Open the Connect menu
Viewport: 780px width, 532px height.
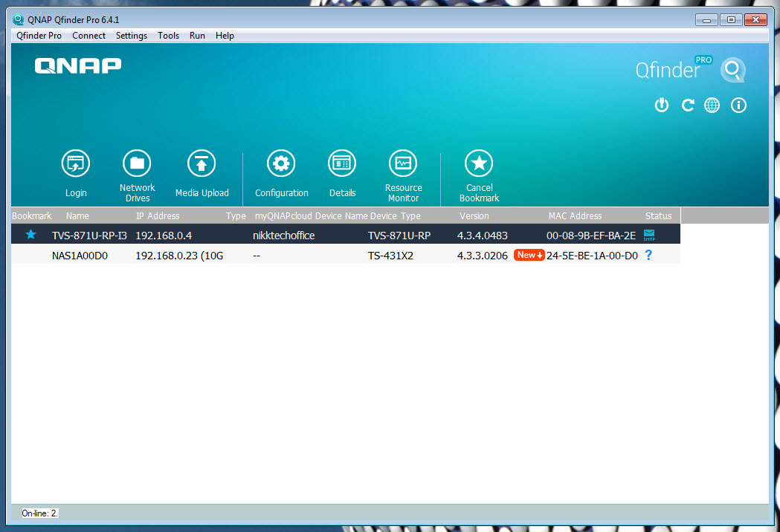(88, 36)
